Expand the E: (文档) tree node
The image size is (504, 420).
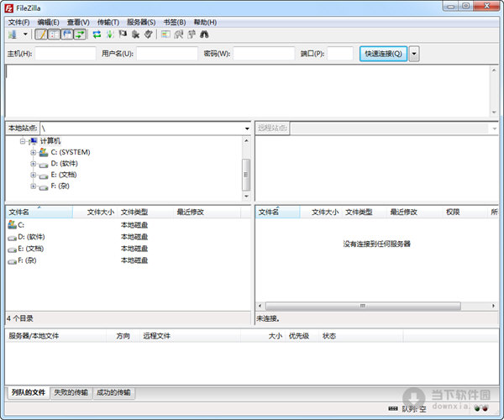tap(33, 175)
